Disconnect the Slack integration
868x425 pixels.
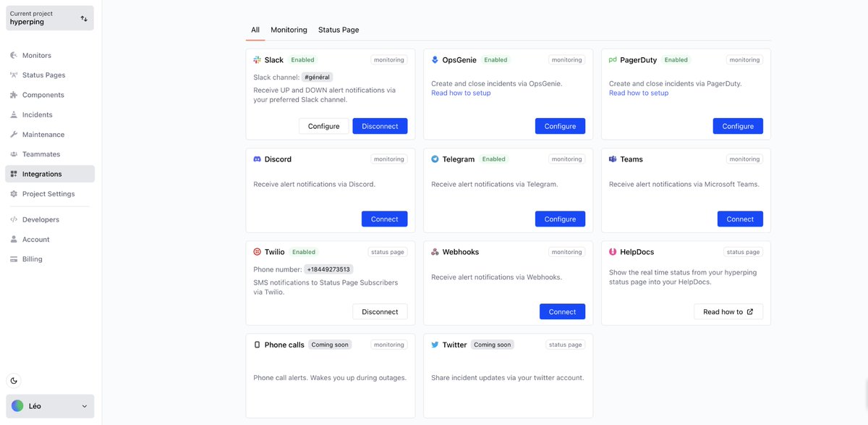tap(380, 126)
